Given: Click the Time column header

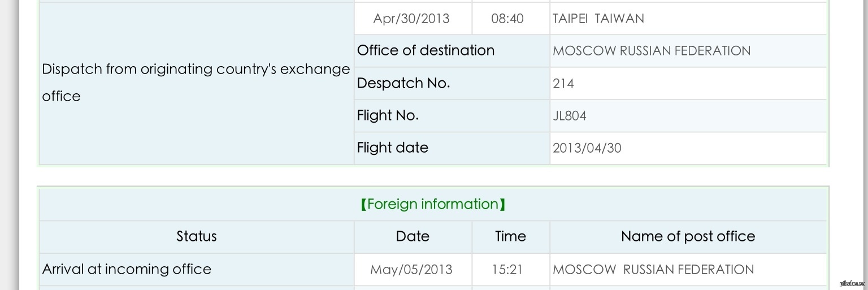Looking at the screenshot, I should (x=510, y=236).
